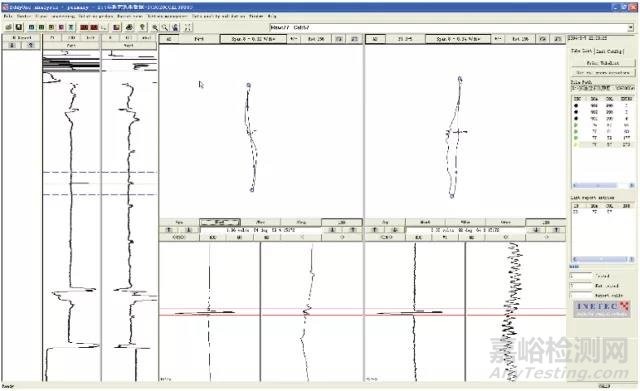Viewport: 640px width, 391px height.
Task: Select the zoom-in magnifier toolbar icon
Action: click(155, 27)
